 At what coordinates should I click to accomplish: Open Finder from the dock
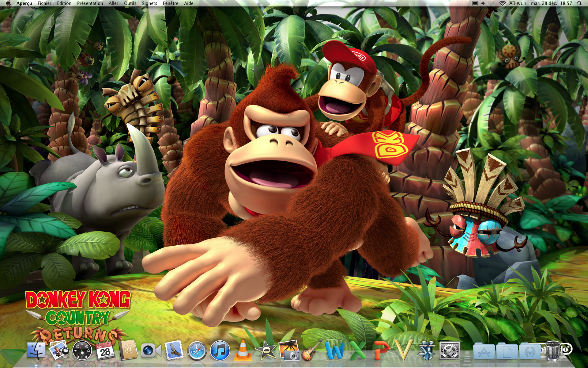36,351
